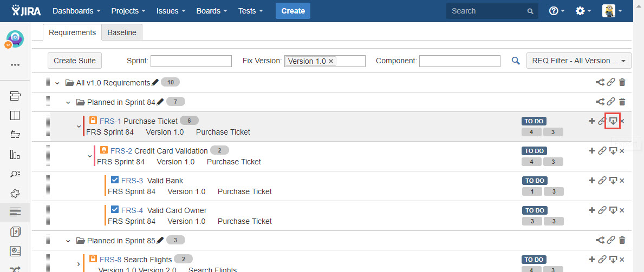The width and height of the screenshot is (644, 272).
Task: Open the FRS-1 issue link
Action: pyautogui.click(x=110, y=121)
